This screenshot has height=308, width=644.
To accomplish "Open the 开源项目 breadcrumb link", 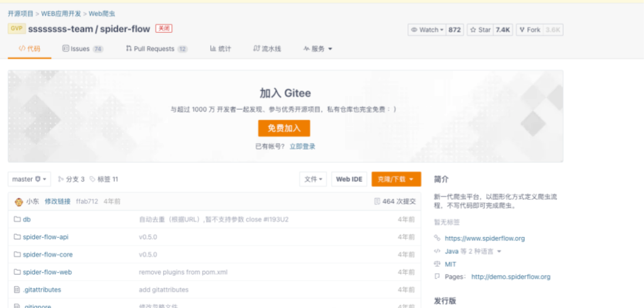I will 21,14.
